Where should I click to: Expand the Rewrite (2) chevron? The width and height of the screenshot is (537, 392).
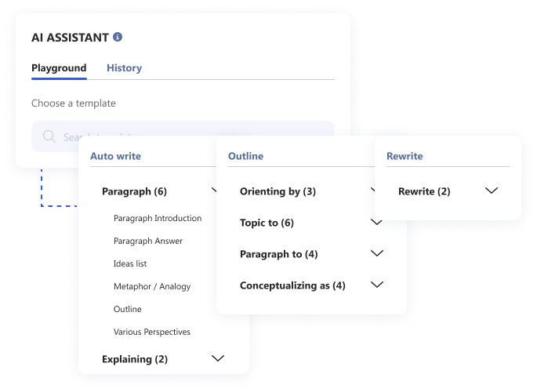pyautogui.click(x=491, y=191)
